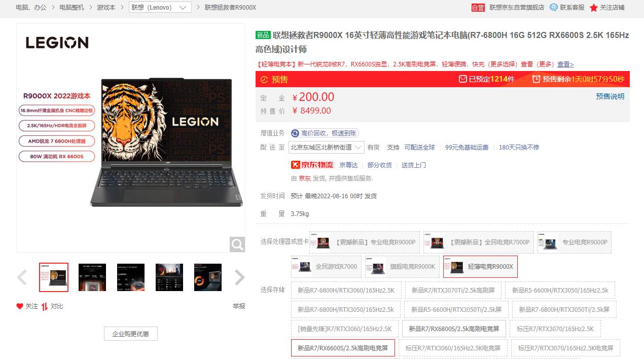The height and width of the screenshot is (359, 644).
Task: Select 全民游戏R7000 model option
Action: click(x=326, y=267)
